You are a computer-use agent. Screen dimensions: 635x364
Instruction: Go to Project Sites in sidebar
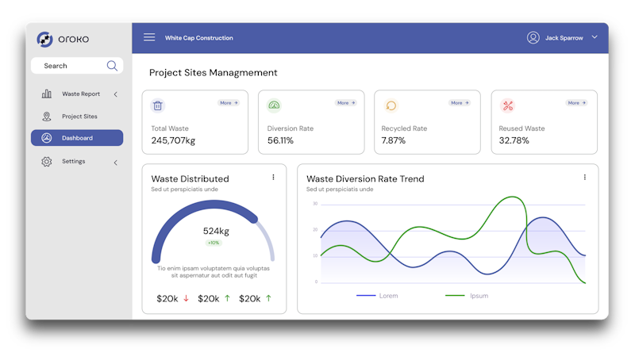[x=79, y=117]
